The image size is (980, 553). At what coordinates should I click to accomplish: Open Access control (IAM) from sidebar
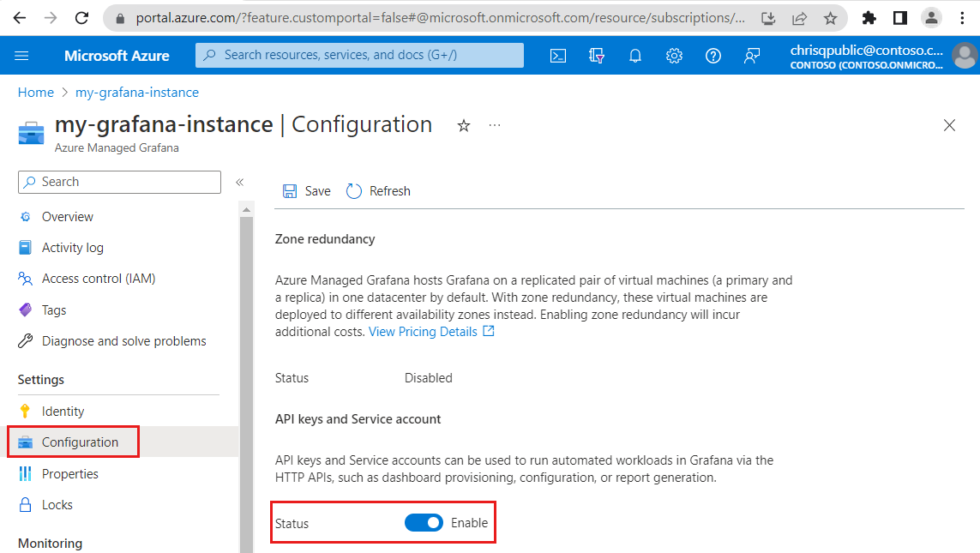(x=99, y=278)
